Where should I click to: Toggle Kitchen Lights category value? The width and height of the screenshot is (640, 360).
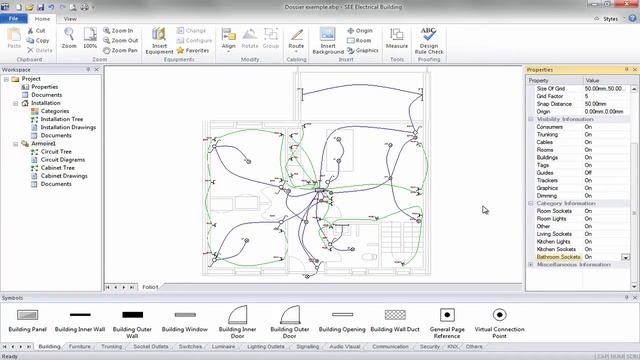[606, 242]
